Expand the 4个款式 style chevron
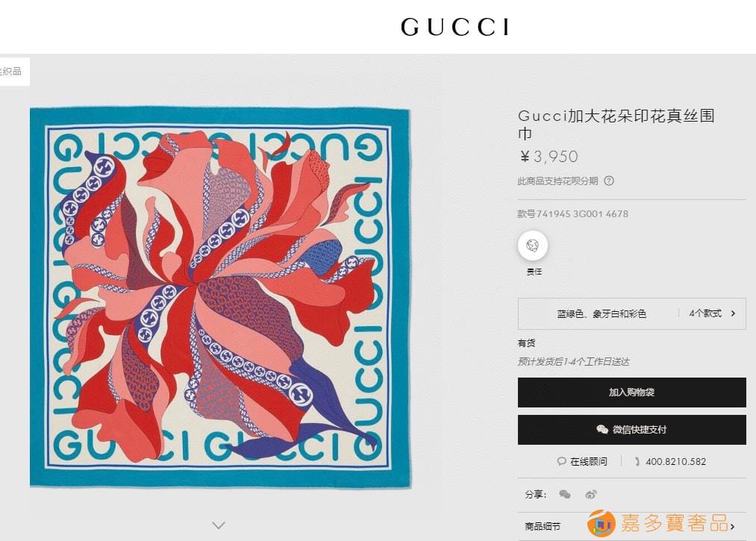The width and height of the screenshot is (756, 541). tap(733, 313)
